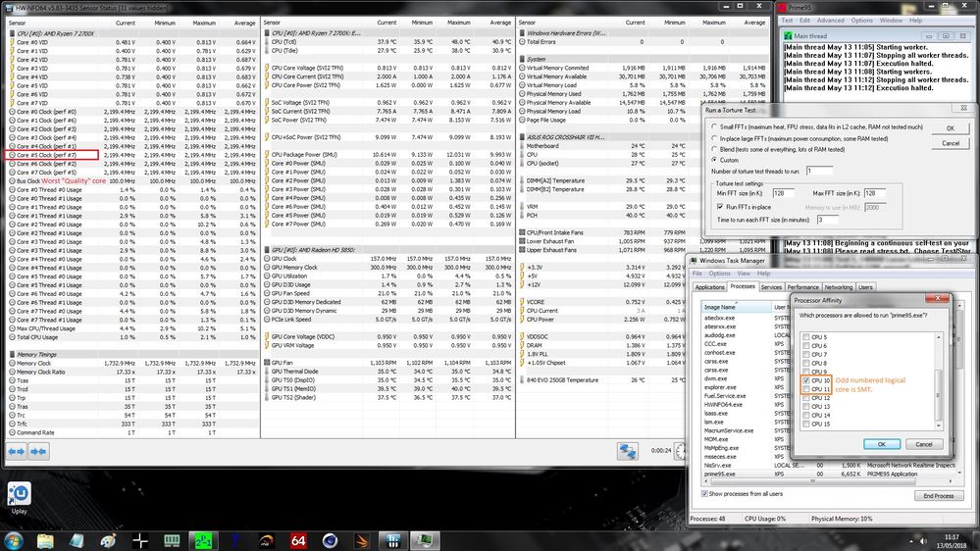Confirm Processor Affinity with OK
This screenshot has height=551, width=980.
point(881,444)
